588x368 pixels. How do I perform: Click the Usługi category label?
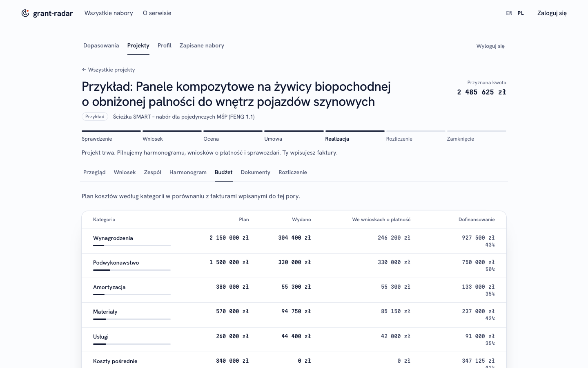tap(101, 337)
